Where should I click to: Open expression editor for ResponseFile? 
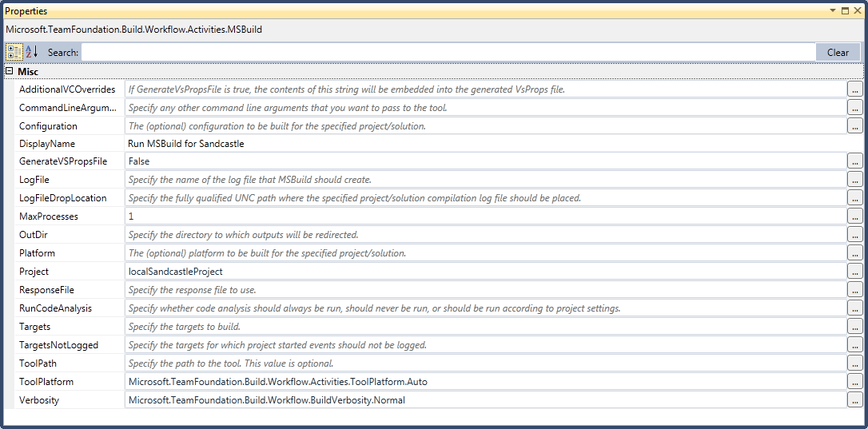point(854,289)
